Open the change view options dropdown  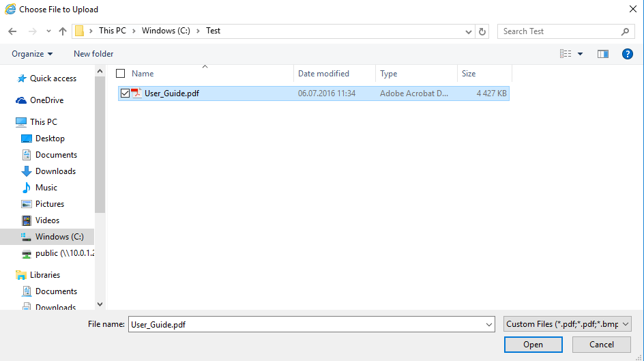(x=580, y=54)
